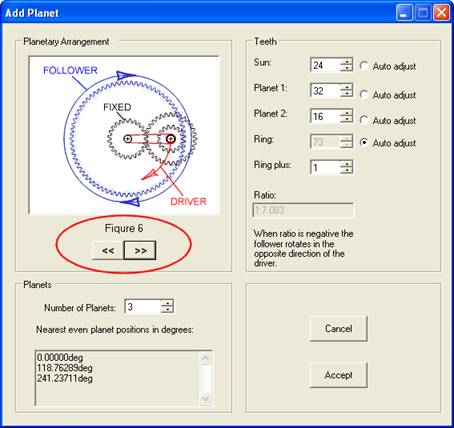Cancel the Add Planet dialog

(338, 329)
